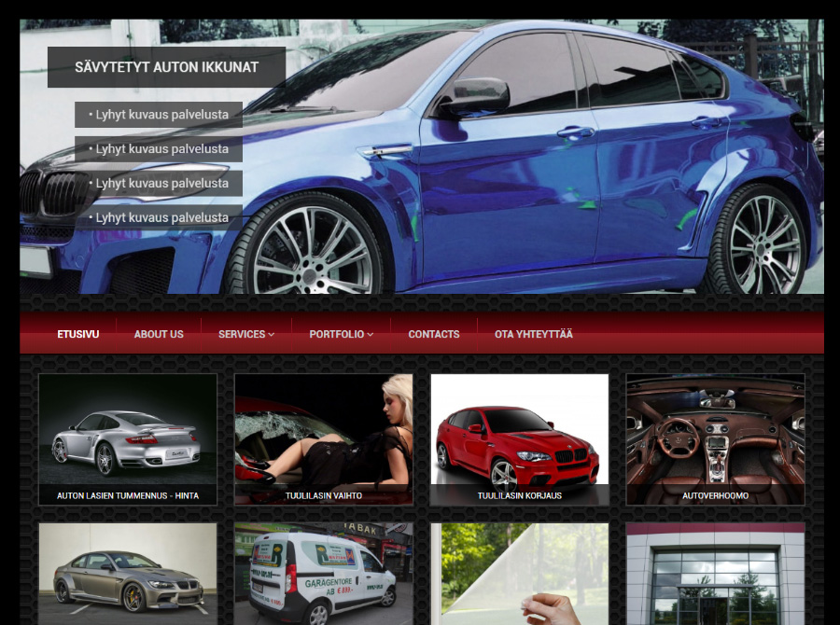
Task: Open the Tuulilasin vaihto tile
Action: click(324, 439)
